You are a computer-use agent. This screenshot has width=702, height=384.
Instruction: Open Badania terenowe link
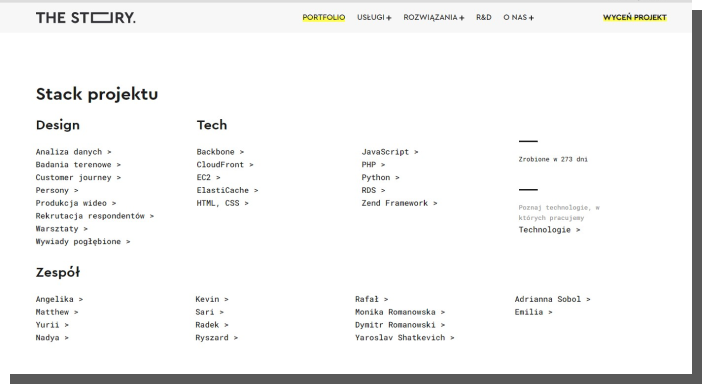pyautogui.click(x=78, y=165)
